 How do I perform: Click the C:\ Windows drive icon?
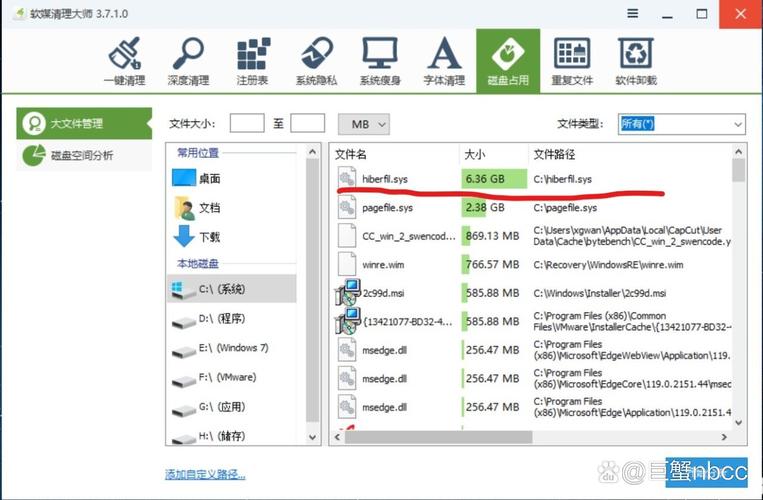point(182,290)
